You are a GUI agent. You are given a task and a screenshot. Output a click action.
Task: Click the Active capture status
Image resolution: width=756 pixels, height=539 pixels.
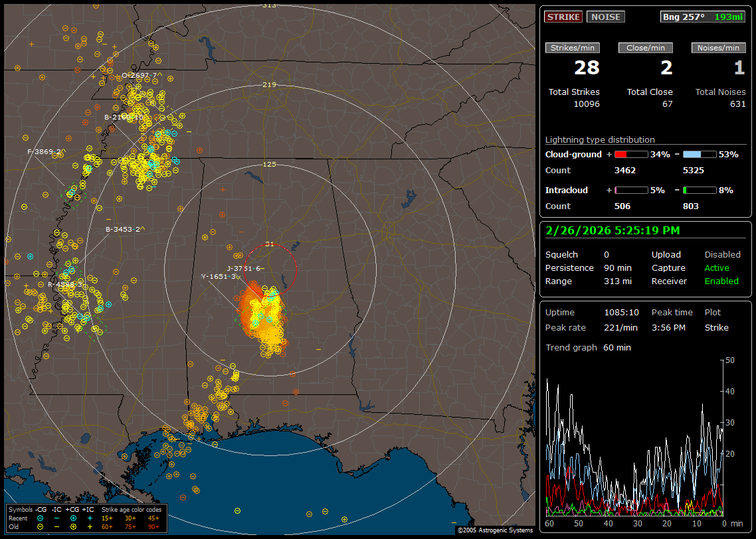pyautogui.click(x=717, y=268)
